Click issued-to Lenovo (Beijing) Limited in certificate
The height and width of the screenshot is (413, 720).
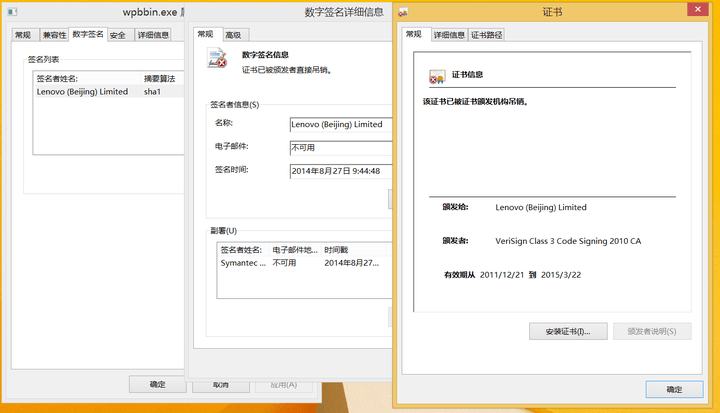(541, 208)
